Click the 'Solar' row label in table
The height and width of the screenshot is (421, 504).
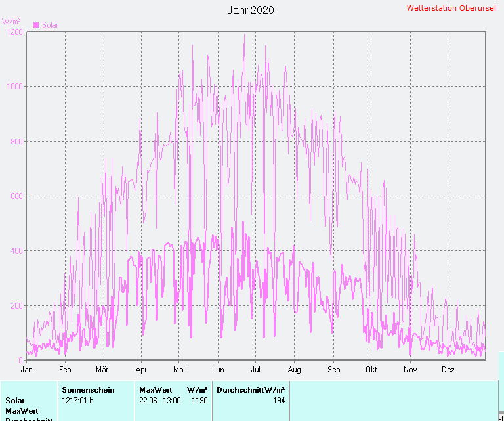click(x=15, y=401)
